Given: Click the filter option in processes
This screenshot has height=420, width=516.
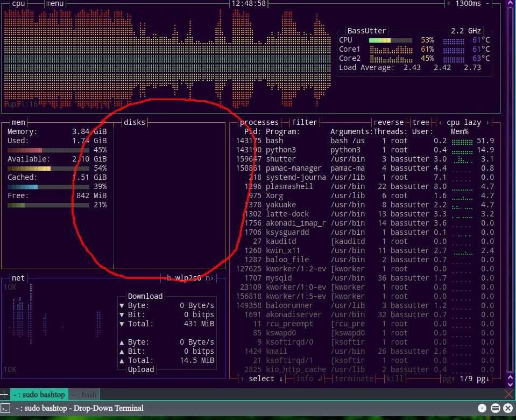Looking at the screenshot, I should (x=305, y=122).
